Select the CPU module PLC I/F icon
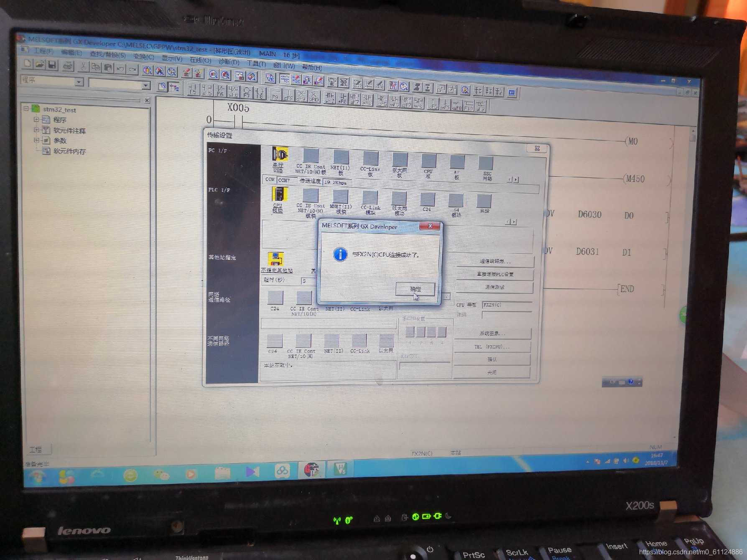 278,200
